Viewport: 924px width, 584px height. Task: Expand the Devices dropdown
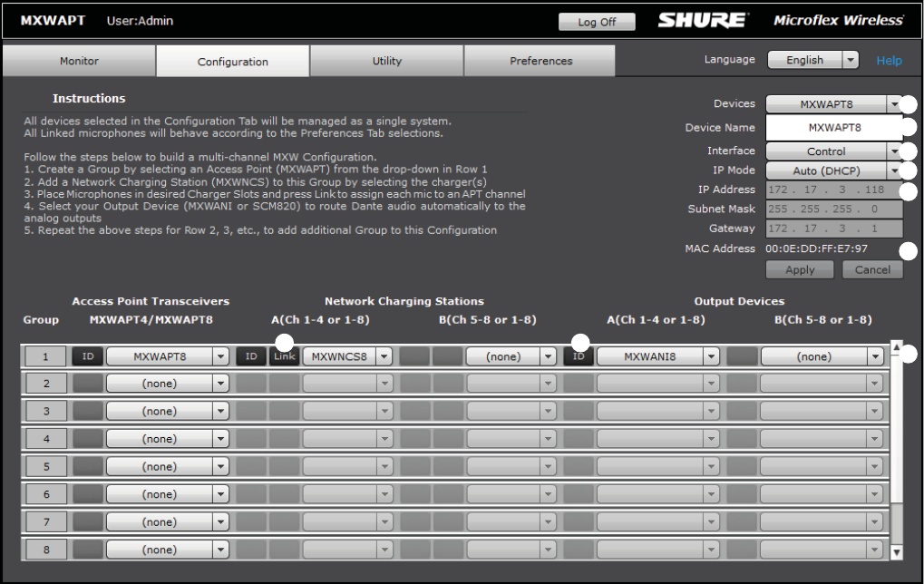pyautogui.click(x=834, y=104)
